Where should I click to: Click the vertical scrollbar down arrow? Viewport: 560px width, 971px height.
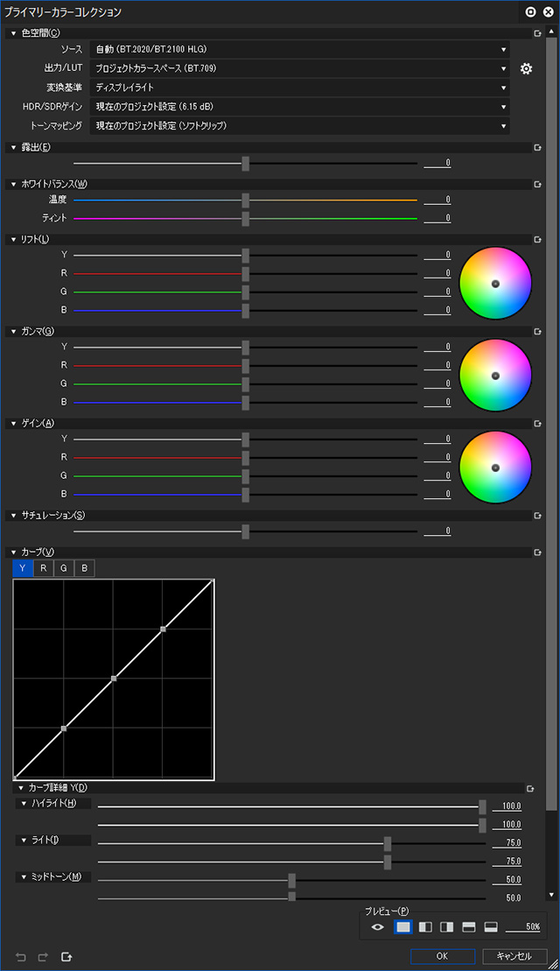pos(551,895)
